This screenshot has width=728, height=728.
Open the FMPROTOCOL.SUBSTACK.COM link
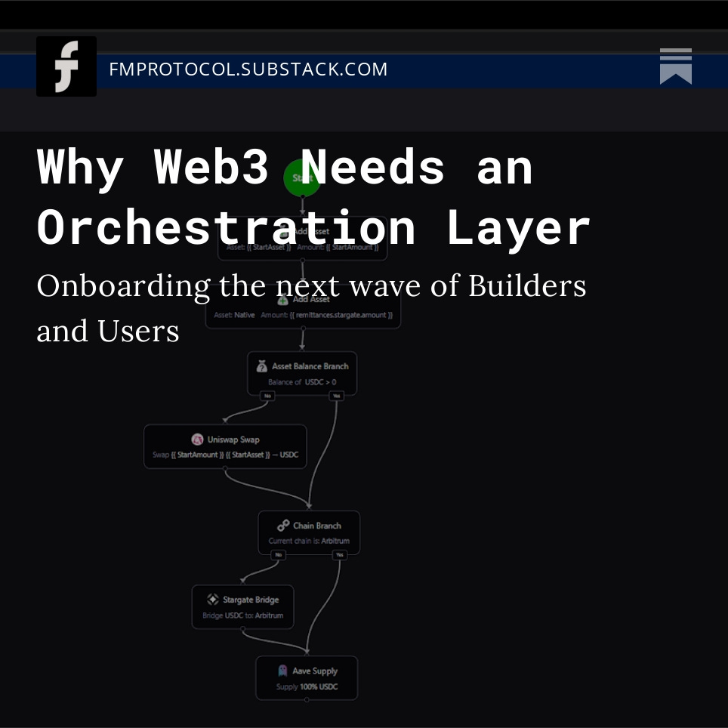coord(248,69)
